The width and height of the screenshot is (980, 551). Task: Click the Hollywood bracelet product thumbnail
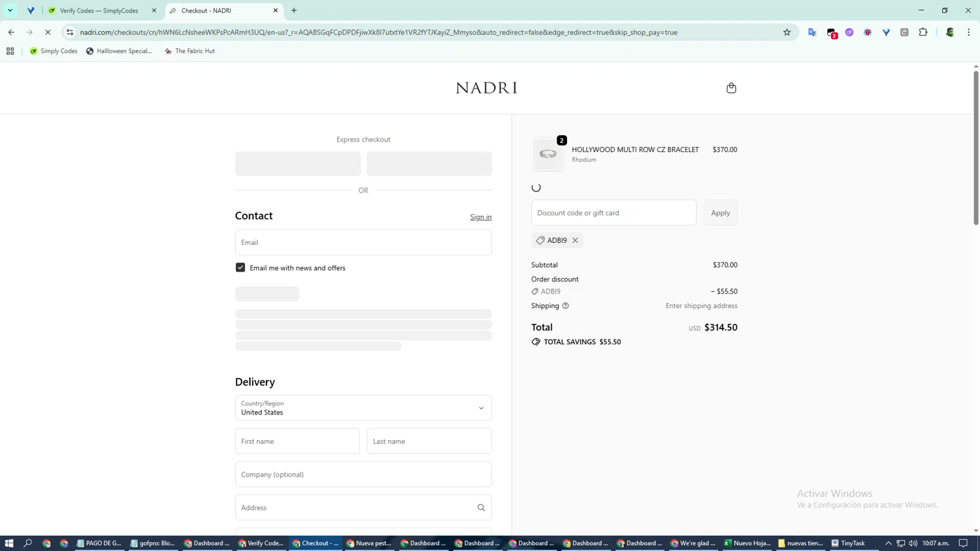pos(547,155)
